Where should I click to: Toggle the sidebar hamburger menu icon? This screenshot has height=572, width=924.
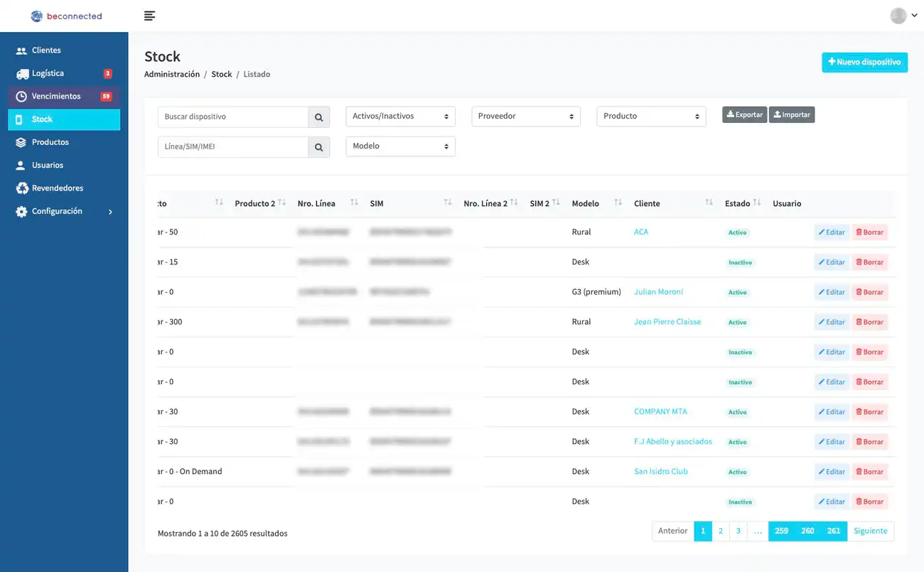[149, 16]
